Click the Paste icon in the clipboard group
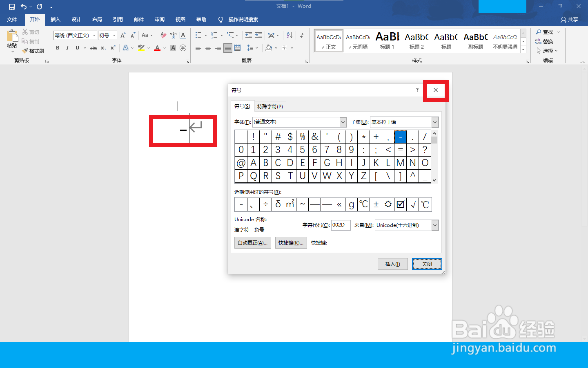The width and height of the screenshot is (588, 368). [x=12, y=36]
